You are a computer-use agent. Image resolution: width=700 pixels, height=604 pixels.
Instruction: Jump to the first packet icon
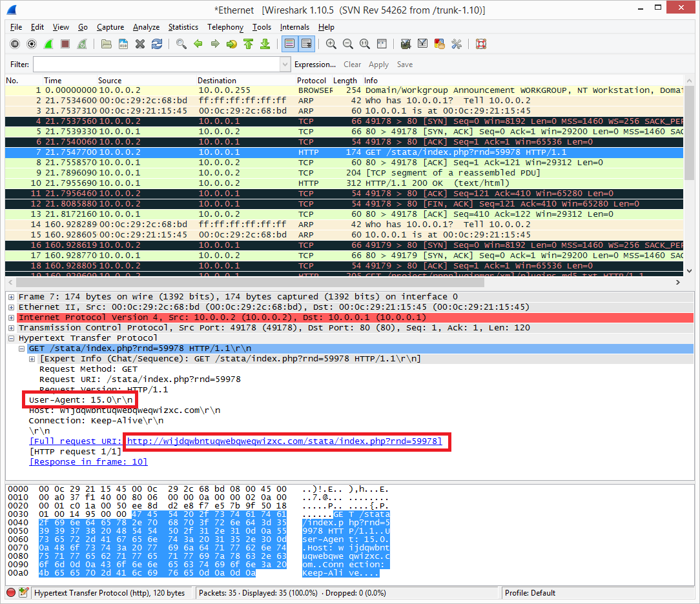[x=249, y=44]
